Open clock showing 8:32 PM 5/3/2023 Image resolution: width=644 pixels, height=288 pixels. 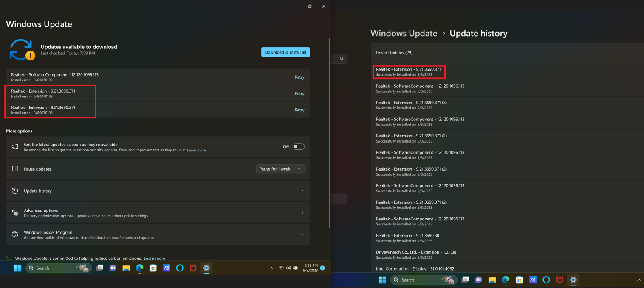pyautogui.click(x=311, y=268)
